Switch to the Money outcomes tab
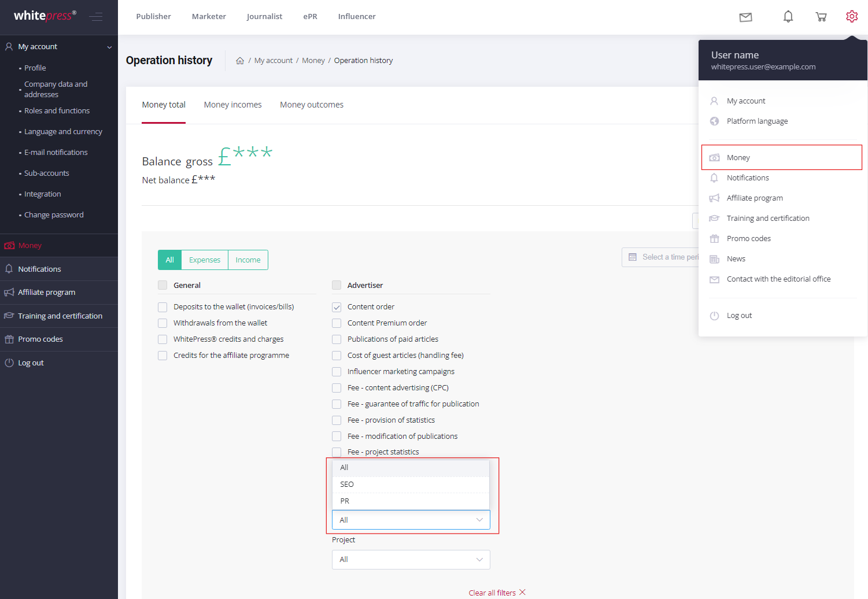868x599 pixels. pyautogui.click(x=312, y=105)
